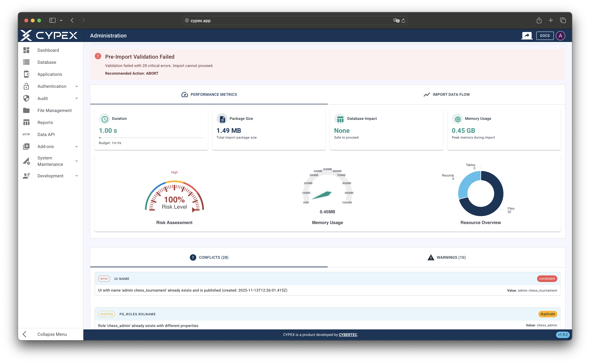The height and width of the screenshot is (364, 590).
Task: Click the DOCS button
Action: [x=545, y=35]
